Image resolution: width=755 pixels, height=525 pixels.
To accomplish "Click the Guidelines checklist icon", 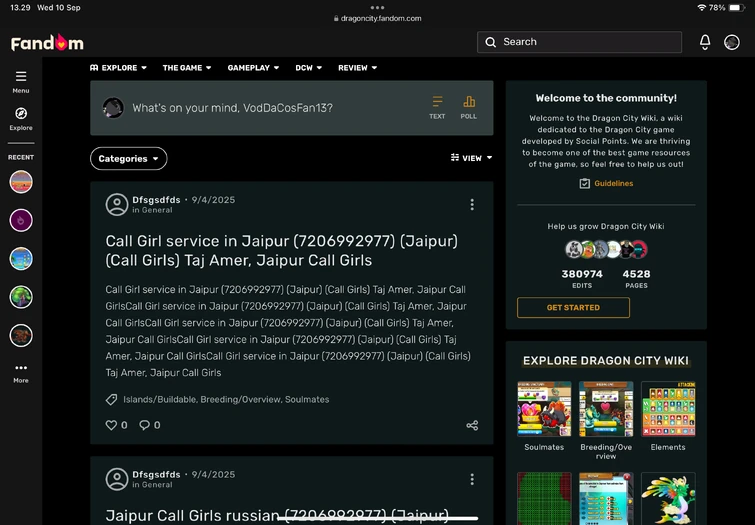I will pyautogui.click(x=585, y=184).
